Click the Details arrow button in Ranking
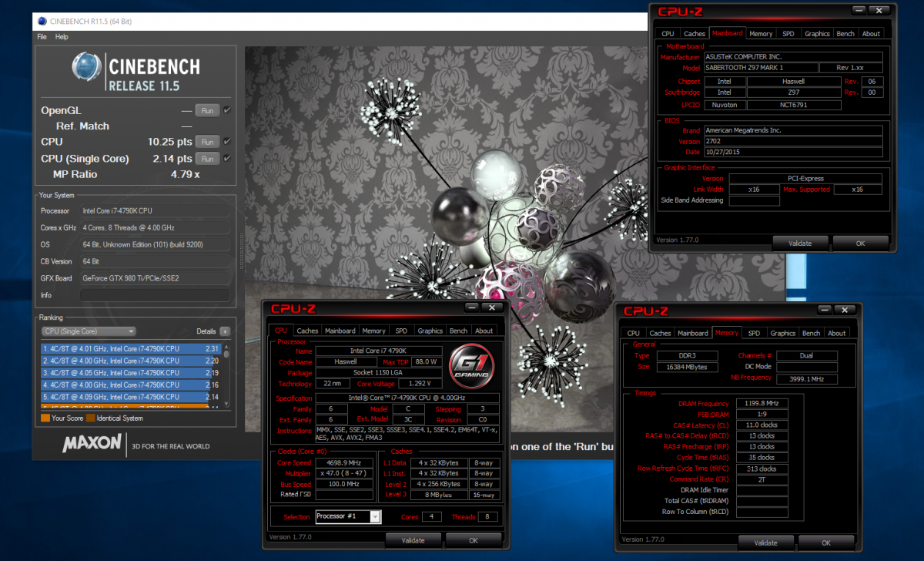924x561 pixels. pyautogui.click(x=225, y=331)
